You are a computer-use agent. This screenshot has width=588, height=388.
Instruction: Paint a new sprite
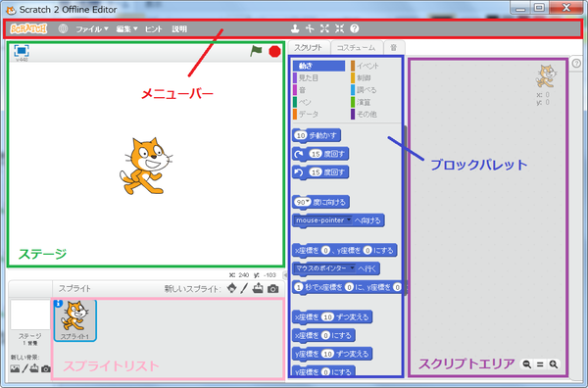244,288
